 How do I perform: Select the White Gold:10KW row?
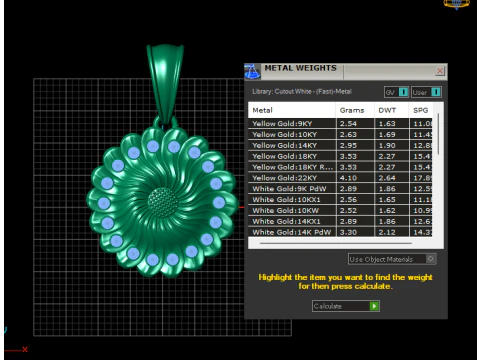(x=340, y=211)
